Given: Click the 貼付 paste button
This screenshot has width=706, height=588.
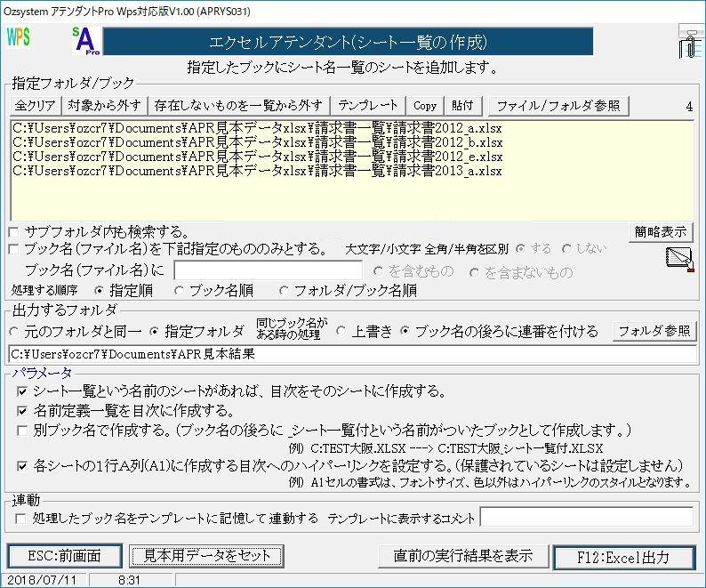Looking at the screenshot, I should click(x=462, y=106).
